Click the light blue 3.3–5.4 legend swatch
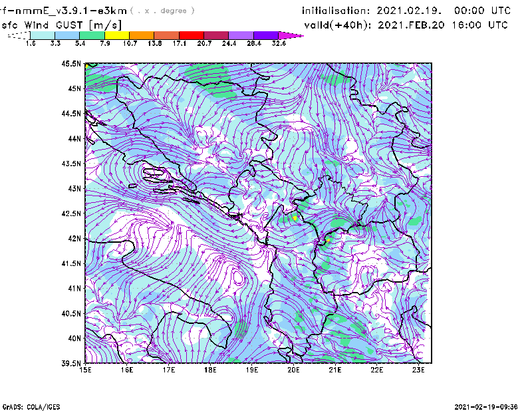 [67, 35]
